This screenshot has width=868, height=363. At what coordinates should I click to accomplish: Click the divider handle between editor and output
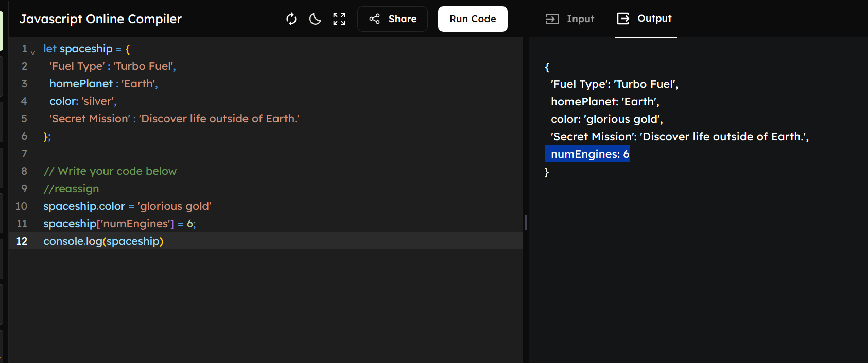click(x=526, y=223)
